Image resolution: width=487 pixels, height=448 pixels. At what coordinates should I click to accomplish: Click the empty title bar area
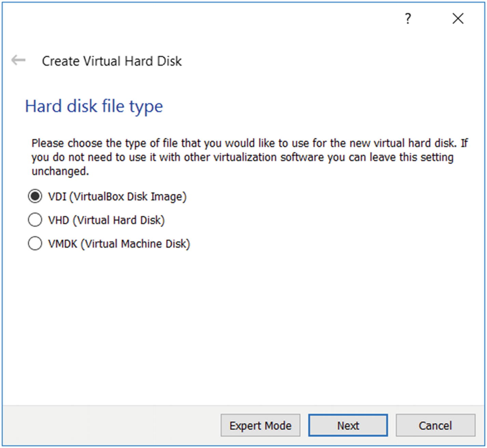tap(205, 18)
